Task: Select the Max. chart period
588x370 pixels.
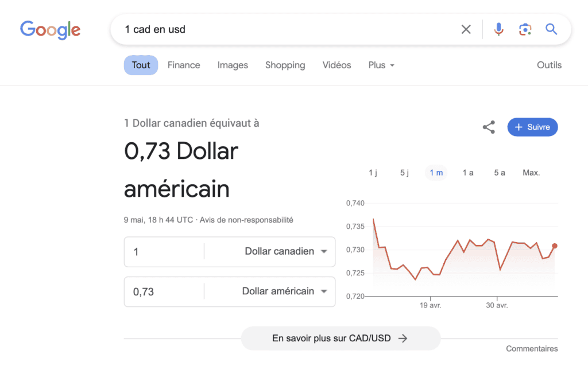Action: 530,172
